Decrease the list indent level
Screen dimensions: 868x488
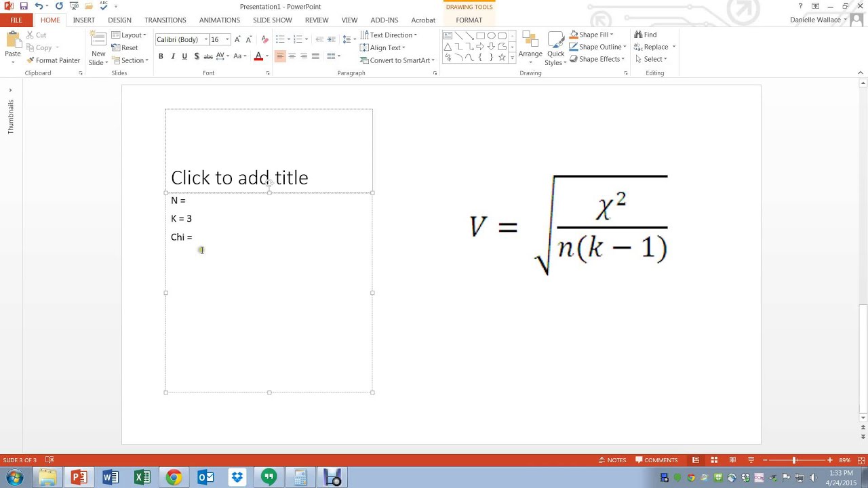tap(319, 39)
